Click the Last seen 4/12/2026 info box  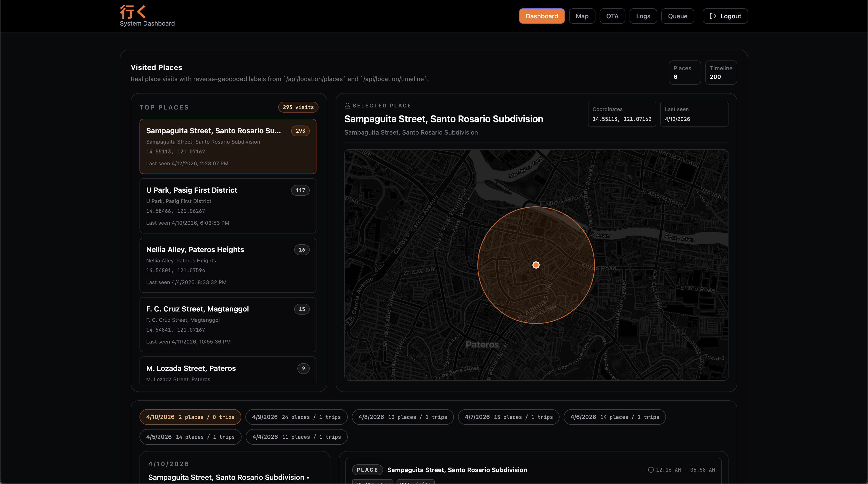tap(694, 114)
